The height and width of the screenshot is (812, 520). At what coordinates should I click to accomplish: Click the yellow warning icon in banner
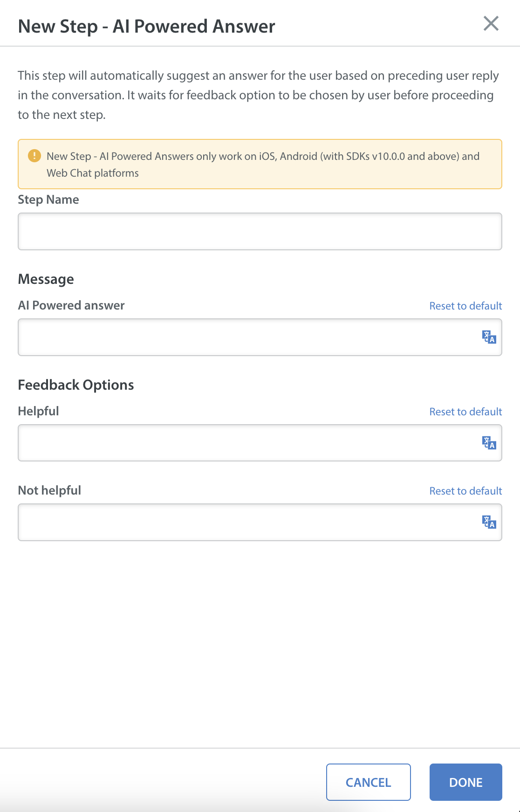tap(34, 156)
